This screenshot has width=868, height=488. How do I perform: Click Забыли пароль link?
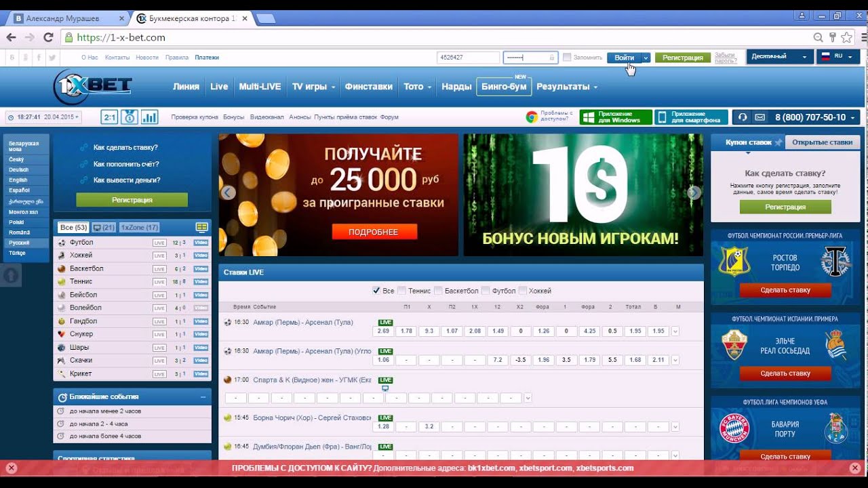click(726, 58)
